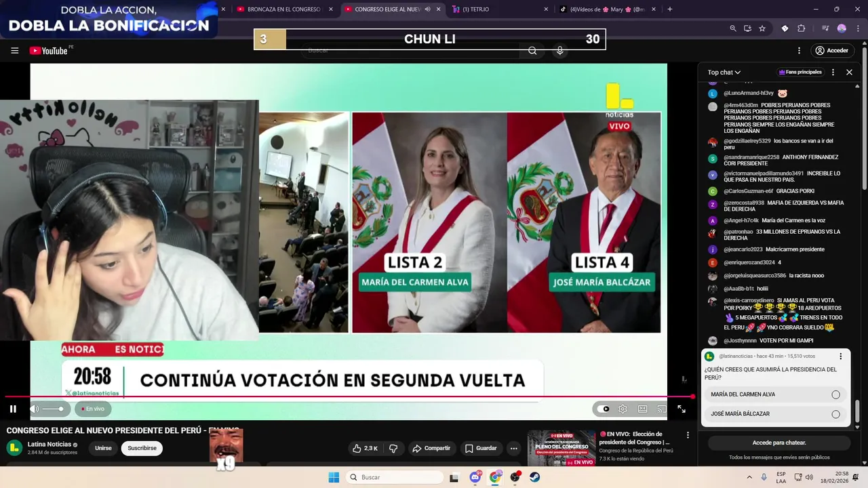Open OBS Studio from the taskbar

(515, 477)
